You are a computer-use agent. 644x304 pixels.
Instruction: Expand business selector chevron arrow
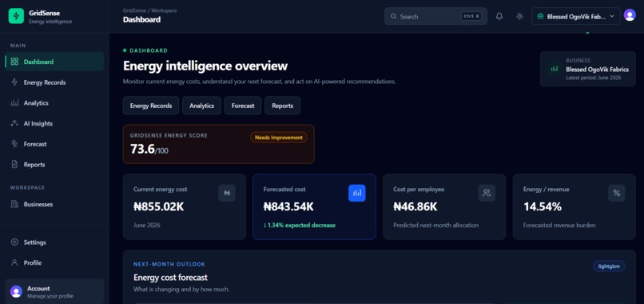(612, 17)
